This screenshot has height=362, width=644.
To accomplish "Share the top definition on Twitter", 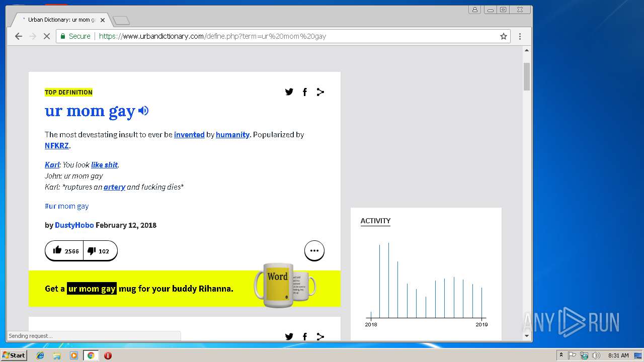I will click(x=289, y=92).
